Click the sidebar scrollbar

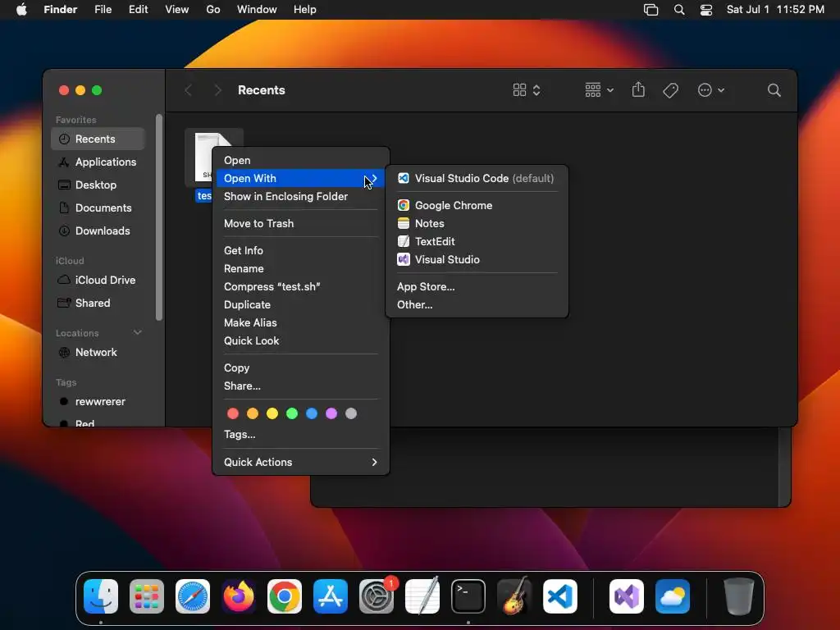[158, 217]
